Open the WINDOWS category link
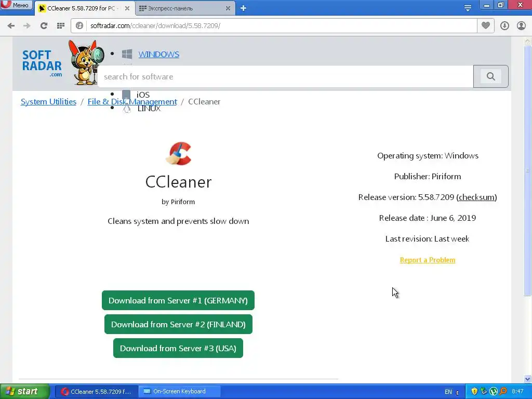The height and width of the screenshot is (399, 532). tap(159, 54)
